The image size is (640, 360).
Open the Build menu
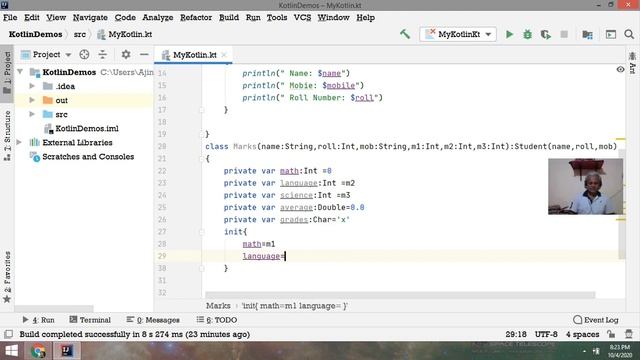pyautogui.click(x=229, y=18)
